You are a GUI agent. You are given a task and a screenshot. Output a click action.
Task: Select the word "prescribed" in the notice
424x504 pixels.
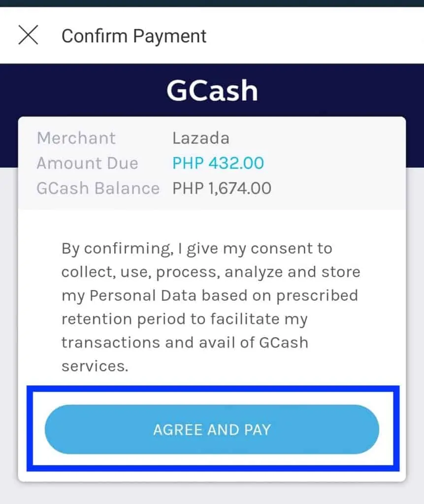coord(317,295)
